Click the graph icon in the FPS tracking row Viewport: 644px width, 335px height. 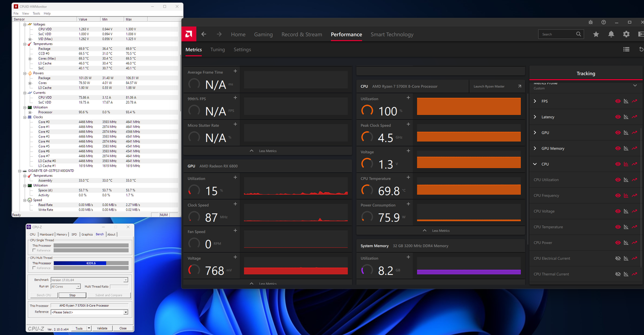pyautogui.click(x=626, y=101)
